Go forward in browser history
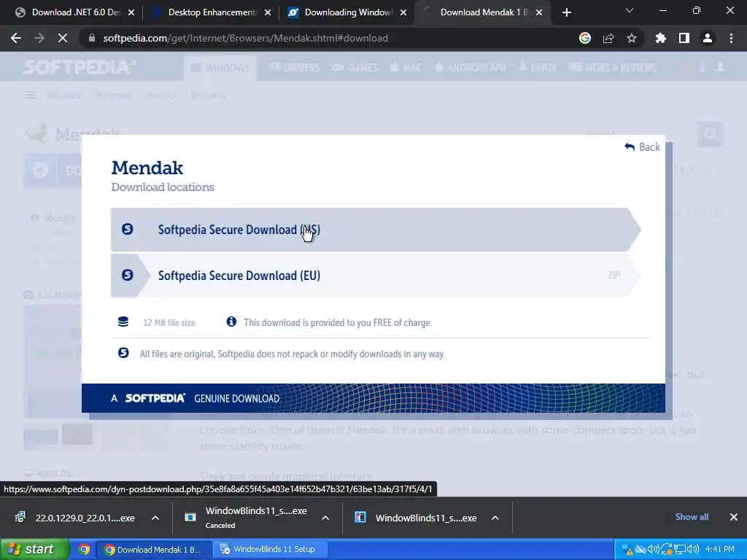 39,38
